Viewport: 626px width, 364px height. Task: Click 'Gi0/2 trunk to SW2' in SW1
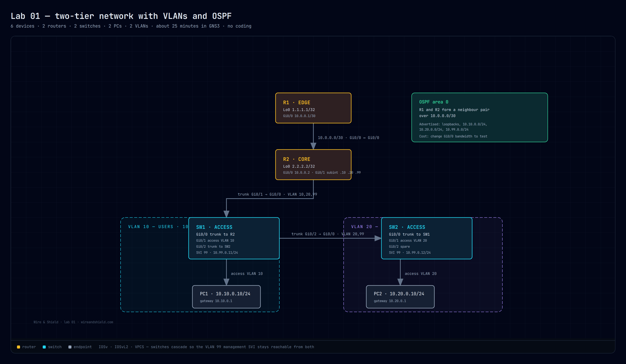tap(213, 246)
